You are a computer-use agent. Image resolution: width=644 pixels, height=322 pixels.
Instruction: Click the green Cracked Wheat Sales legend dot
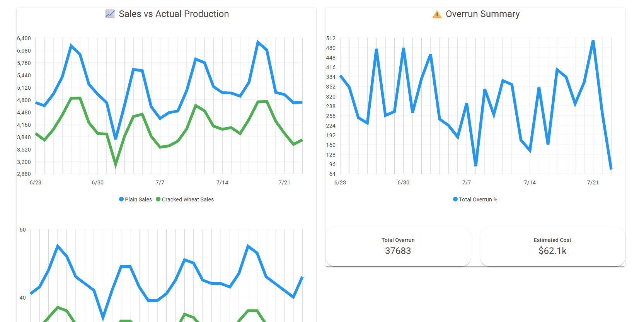(158, 199)
